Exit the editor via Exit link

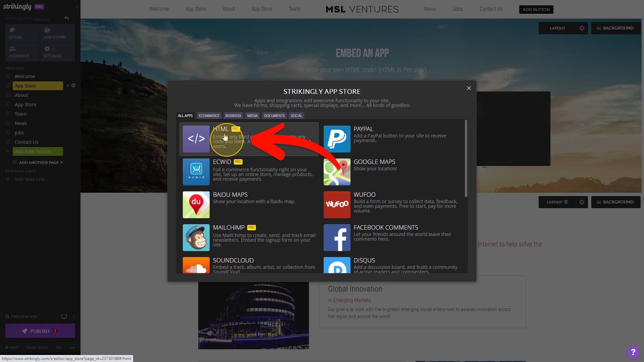pyautogui.click(x=12, y=348)
